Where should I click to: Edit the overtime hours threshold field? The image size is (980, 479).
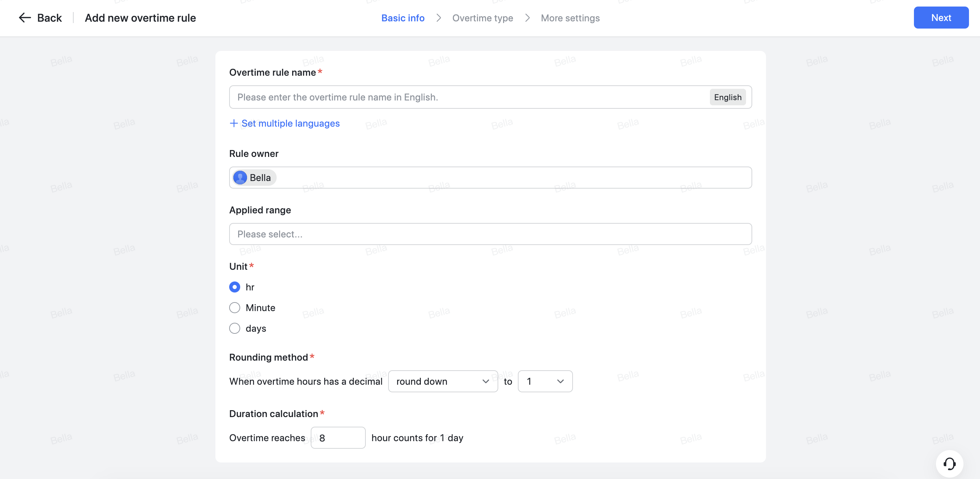[338, 437]
